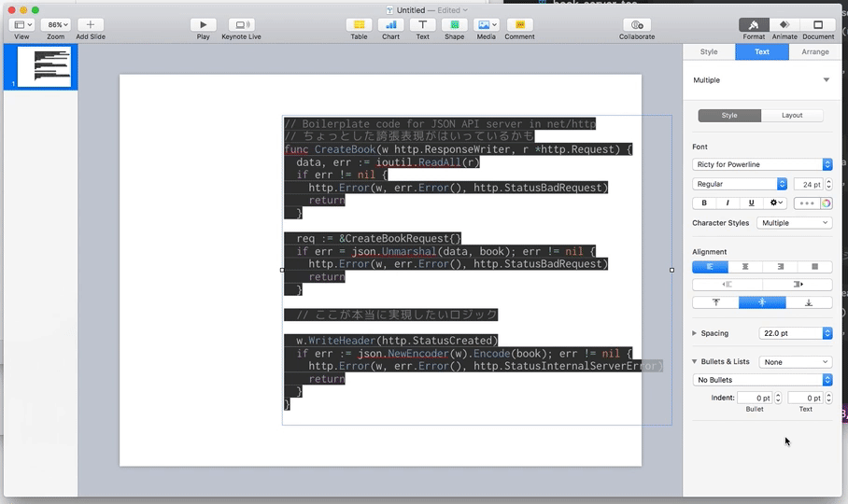The height and width of the screenshot is (504, 848).
Task: Open Bullets & Lists None dropdown
Action: pyautogui.click(x=795, y=362)
